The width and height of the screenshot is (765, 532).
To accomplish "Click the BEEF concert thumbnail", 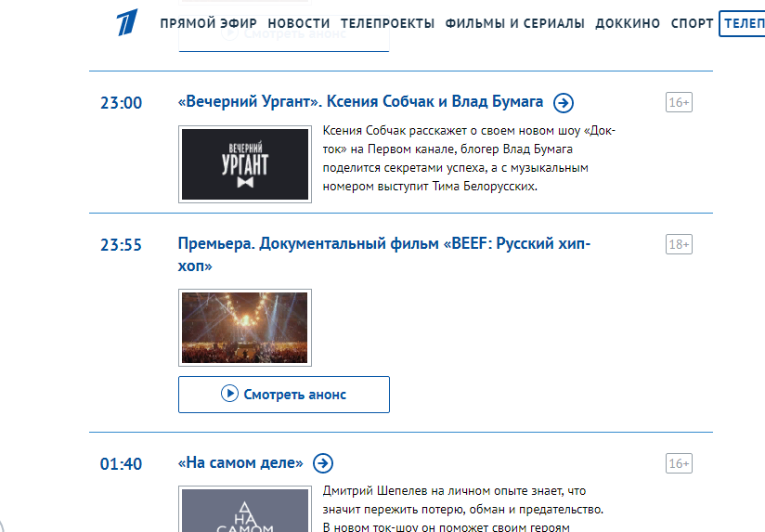I will 245,328.
